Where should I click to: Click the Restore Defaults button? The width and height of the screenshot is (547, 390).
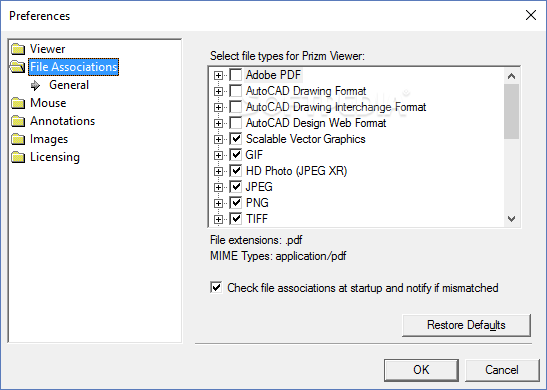[466, 325]
